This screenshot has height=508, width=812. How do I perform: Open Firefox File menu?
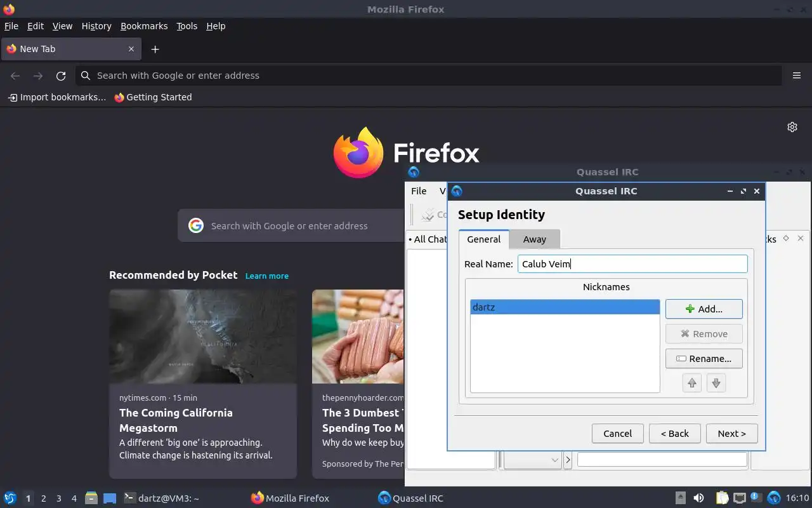coord(11,26)
